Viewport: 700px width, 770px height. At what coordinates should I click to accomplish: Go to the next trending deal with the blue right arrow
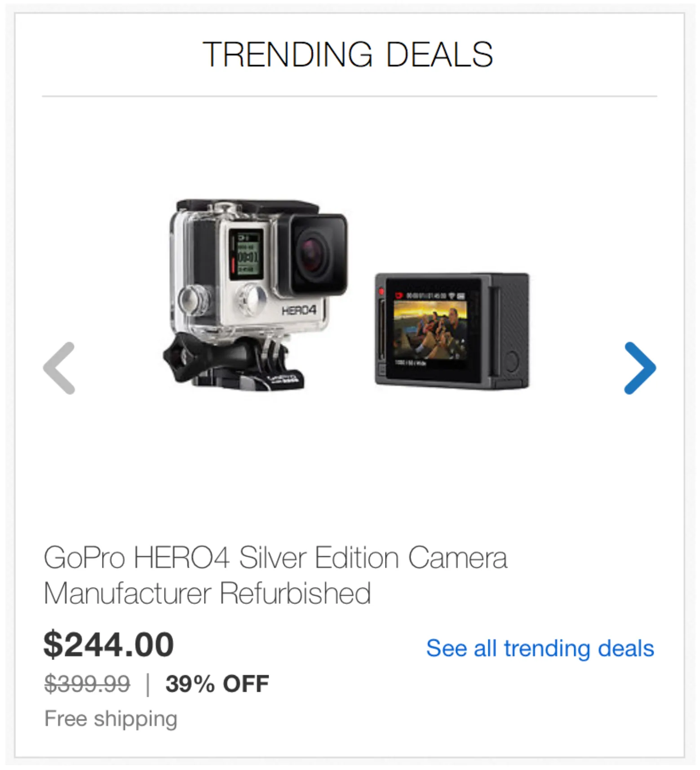point(640,368)
